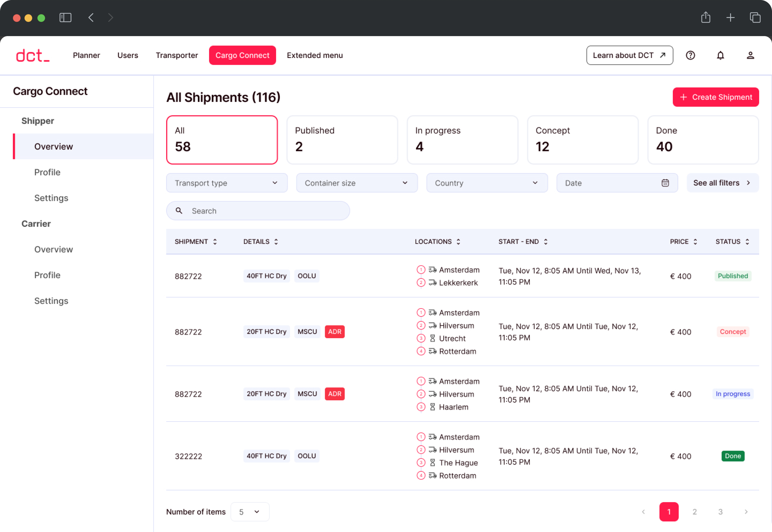The width and height of the screenshot is (772, 532).
Task: Open the notifications bell
Action: point(720,55)
